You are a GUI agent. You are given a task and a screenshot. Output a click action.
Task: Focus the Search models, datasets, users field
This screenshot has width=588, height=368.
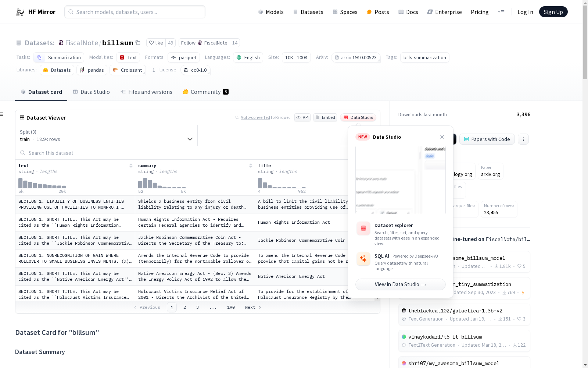(x=135, y=12)
